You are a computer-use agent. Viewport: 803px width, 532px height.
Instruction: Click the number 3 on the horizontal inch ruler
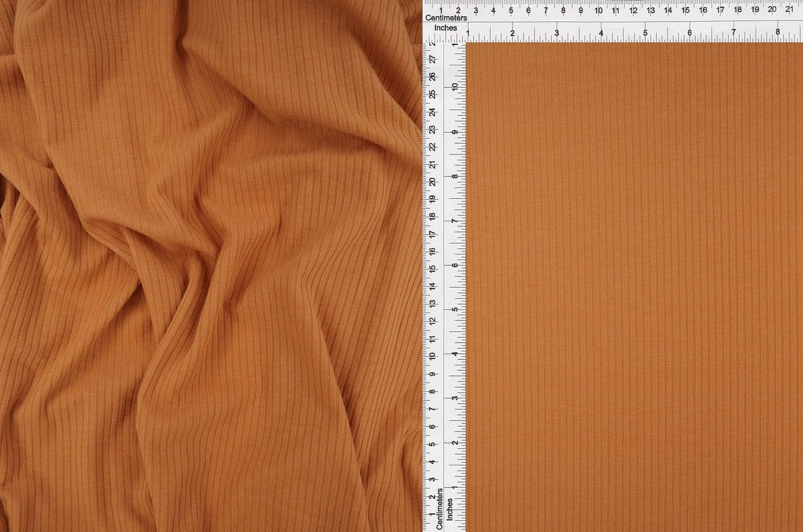(x=558, y=31)
